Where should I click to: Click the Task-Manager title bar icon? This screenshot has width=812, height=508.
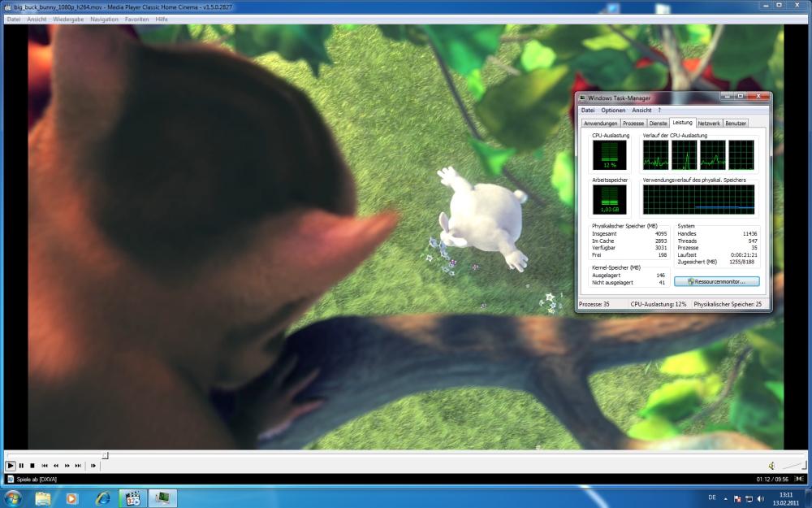[582, 98]
